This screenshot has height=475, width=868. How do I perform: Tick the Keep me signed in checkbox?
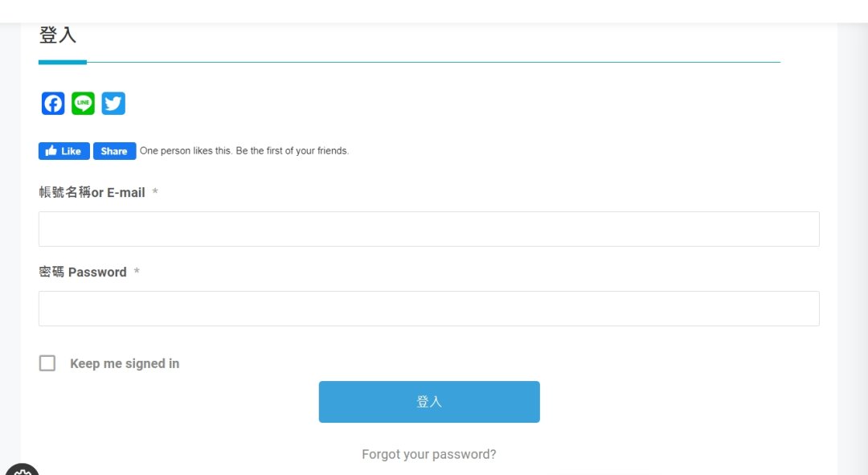coord(47,363)
